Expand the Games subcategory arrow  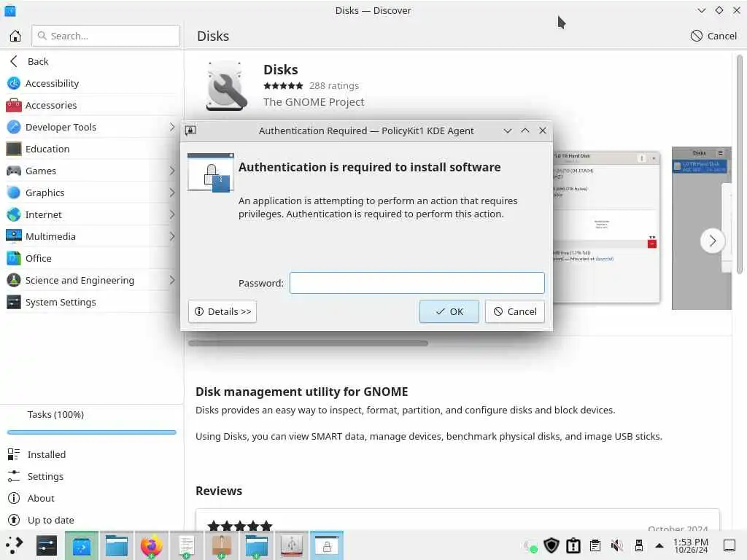172,171
